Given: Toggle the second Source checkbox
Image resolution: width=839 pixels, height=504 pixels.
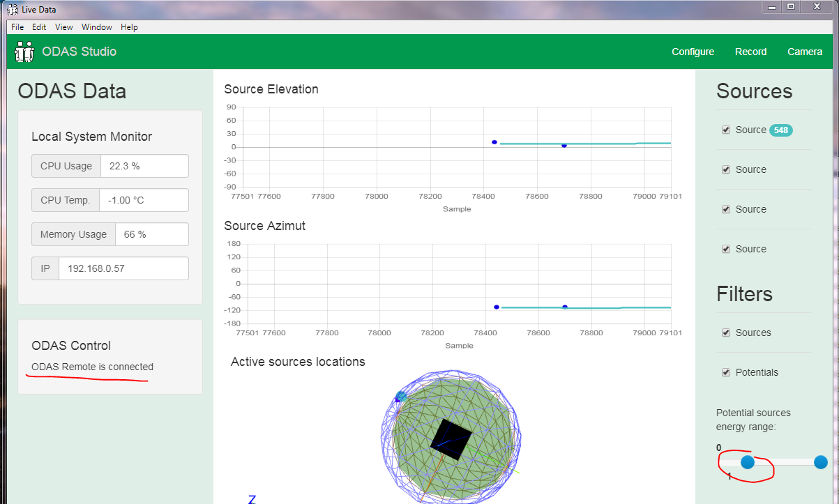Looking at the screenshot, I should coord(726,169).
